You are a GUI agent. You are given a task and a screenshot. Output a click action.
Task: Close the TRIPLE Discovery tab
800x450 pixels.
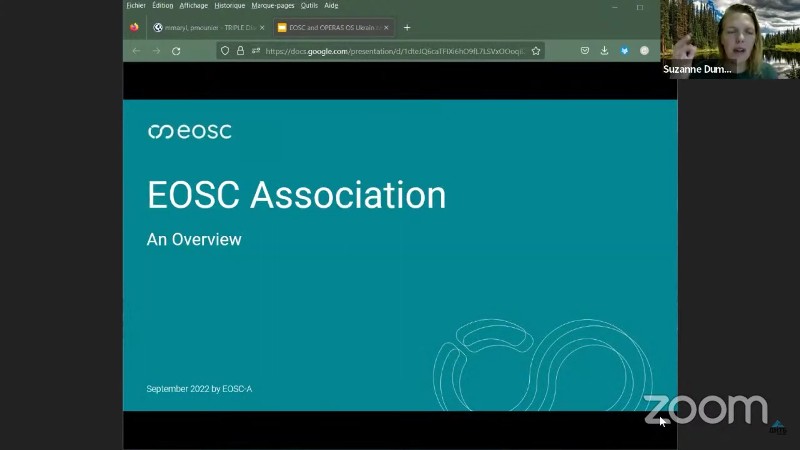(262, 28)
